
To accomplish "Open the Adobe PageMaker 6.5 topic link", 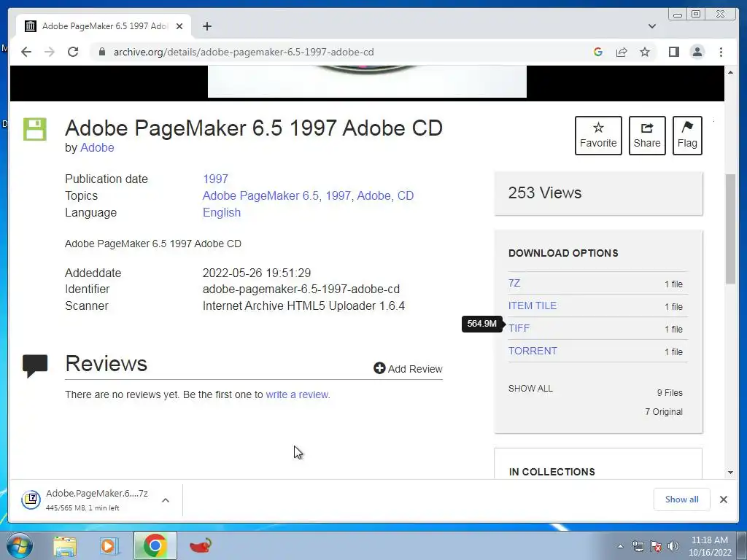I will [x=261, y=195].
